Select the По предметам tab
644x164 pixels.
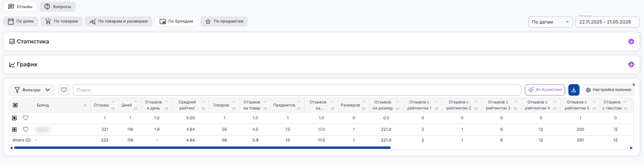tap(224, 21)
